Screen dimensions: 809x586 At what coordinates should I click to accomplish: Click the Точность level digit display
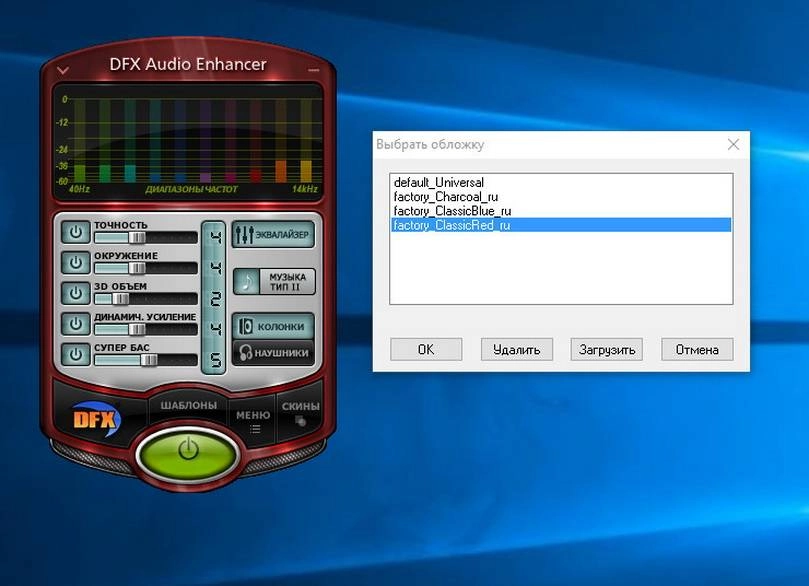(216, 238)
